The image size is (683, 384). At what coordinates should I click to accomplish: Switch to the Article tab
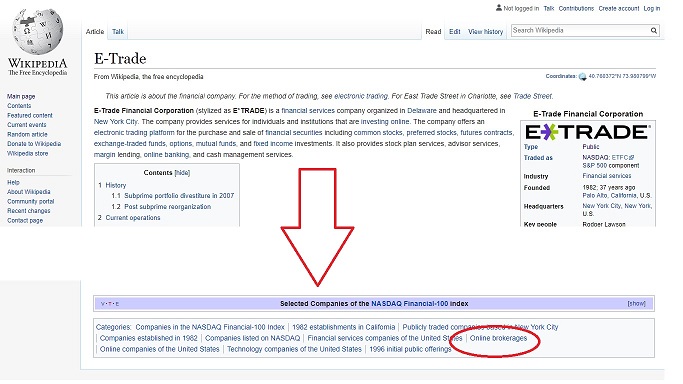(x=95, y=32)
